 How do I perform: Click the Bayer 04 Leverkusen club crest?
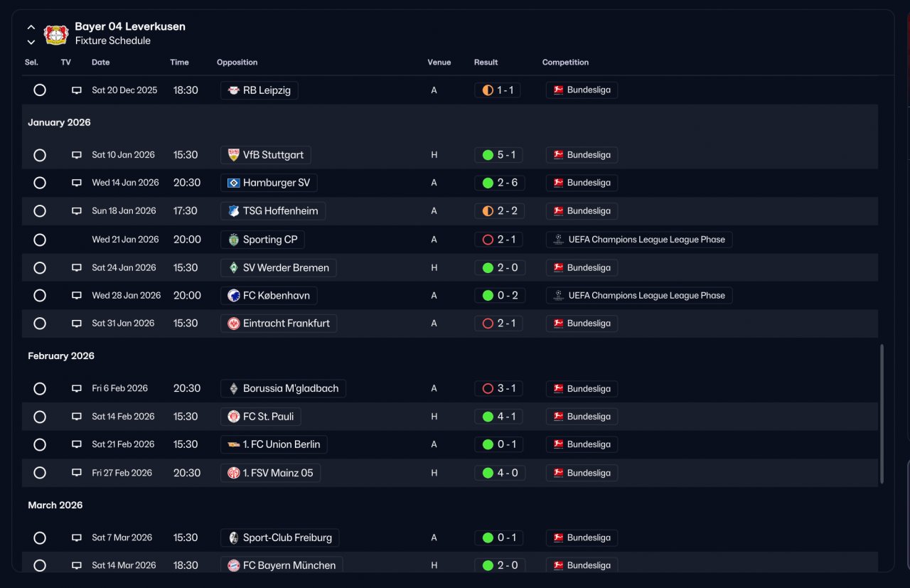click(x=55, y=34)
